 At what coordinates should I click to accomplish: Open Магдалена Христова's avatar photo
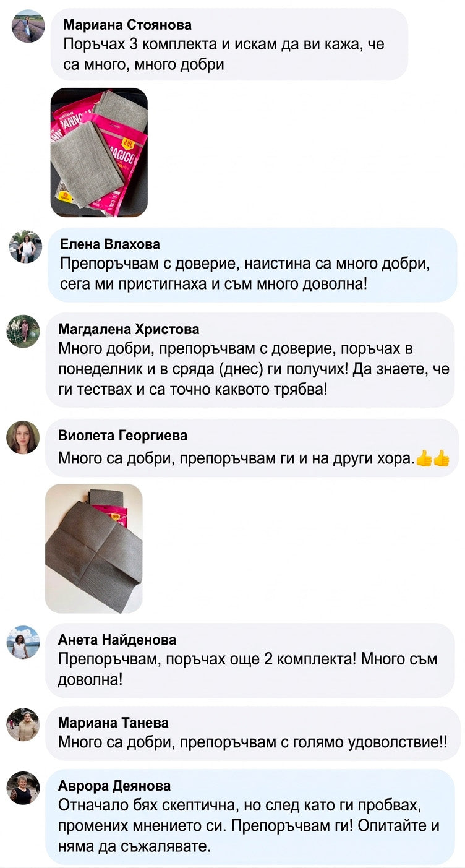23,331
